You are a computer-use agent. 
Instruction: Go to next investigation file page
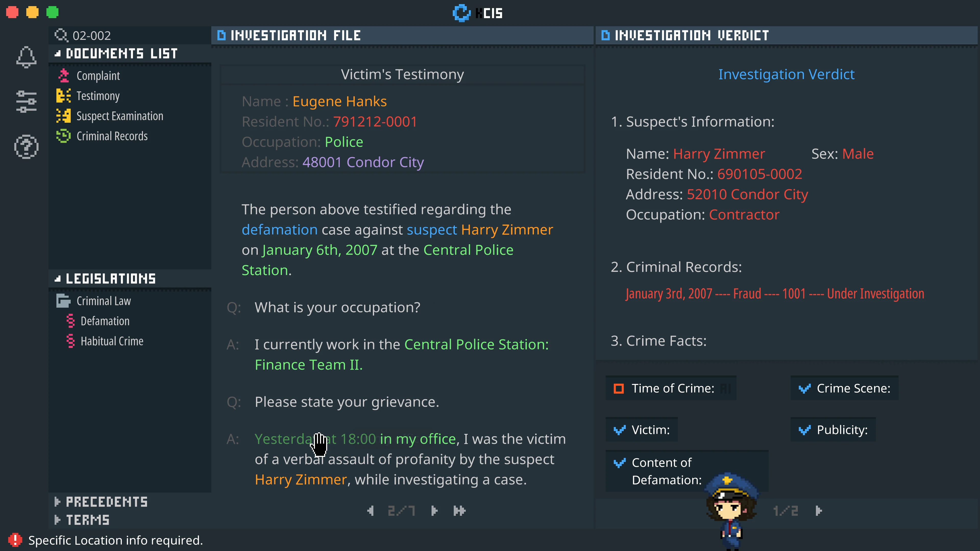[x=434, y=511]
